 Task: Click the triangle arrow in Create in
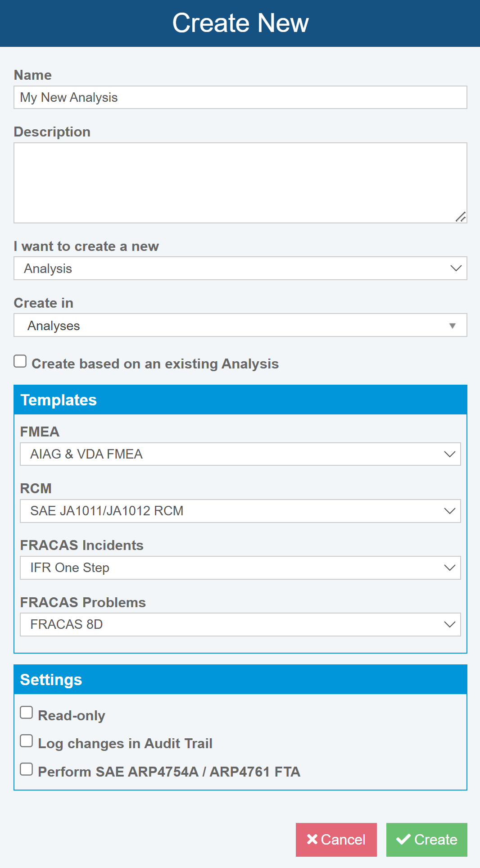pos(453,326)
